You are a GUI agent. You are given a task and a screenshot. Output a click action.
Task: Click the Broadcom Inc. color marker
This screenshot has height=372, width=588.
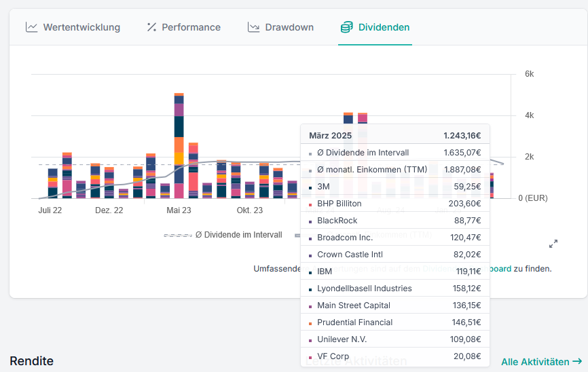click(310, 238)
